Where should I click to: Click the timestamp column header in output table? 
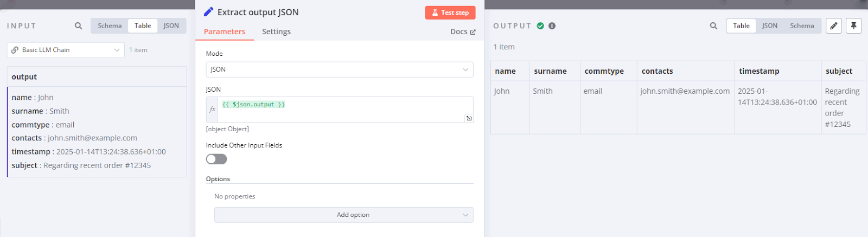(x=777, y=71)
